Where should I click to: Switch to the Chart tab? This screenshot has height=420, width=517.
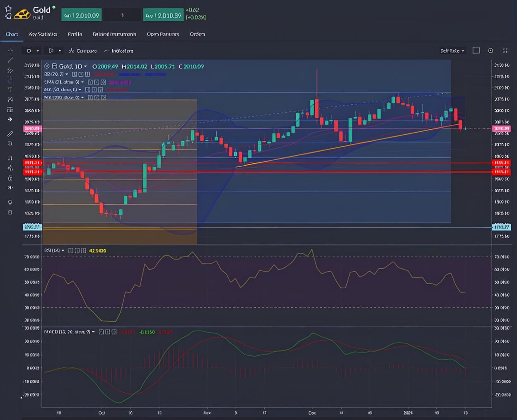click(x=12, y=34)
